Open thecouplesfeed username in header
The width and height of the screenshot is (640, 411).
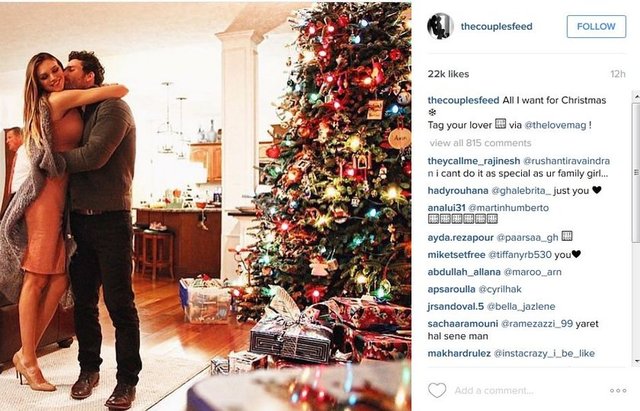pos(496,27)
